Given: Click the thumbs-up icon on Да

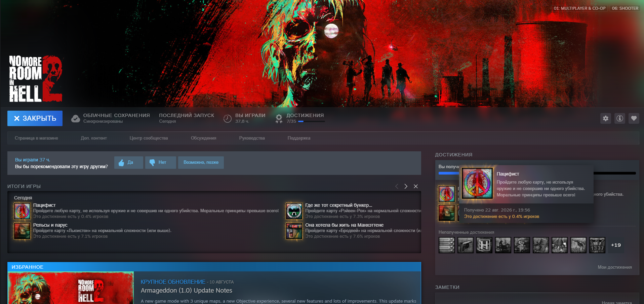Looking at the screenshot, I should coord(121,163).
